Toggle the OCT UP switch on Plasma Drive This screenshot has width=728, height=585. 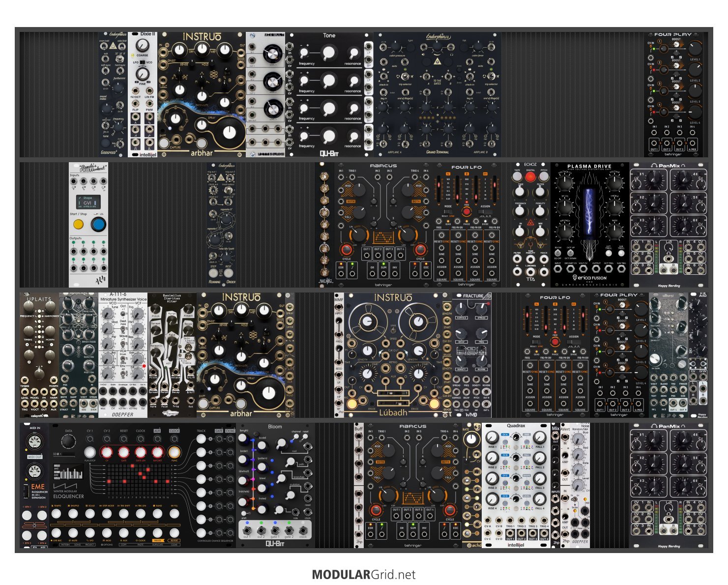(571, 253)
